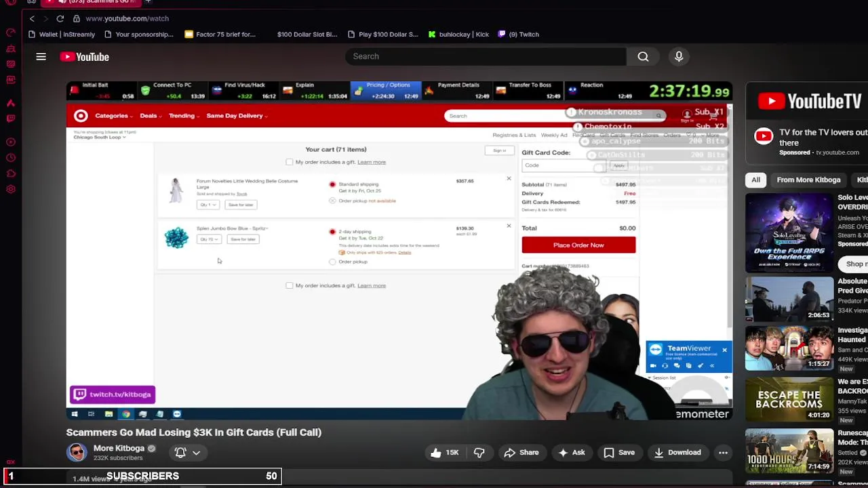Like the video with thumbs up
Viewport: 868px width, 488px height.
(443, 453)
